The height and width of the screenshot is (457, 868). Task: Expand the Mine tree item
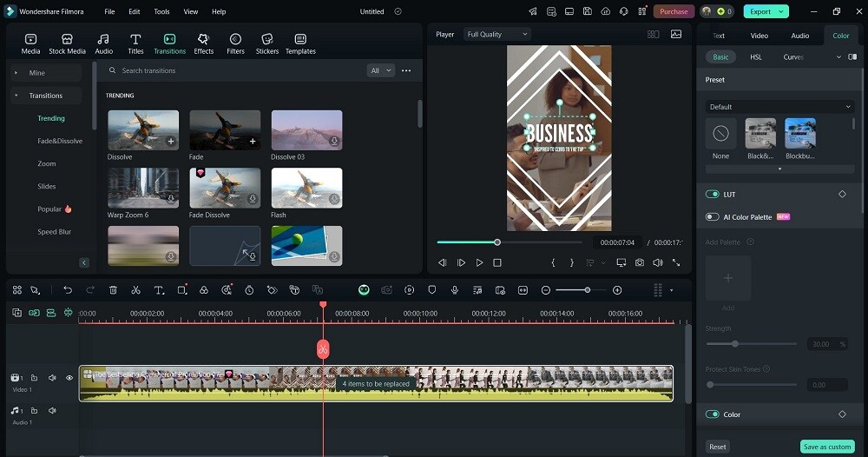(16, 73)
